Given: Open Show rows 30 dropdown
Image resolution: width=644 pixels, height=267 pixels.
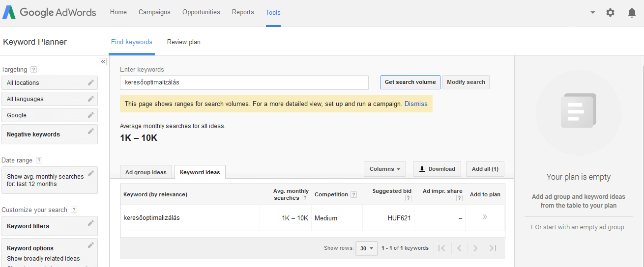Looking at the screenshot, I should pos(367,248).
